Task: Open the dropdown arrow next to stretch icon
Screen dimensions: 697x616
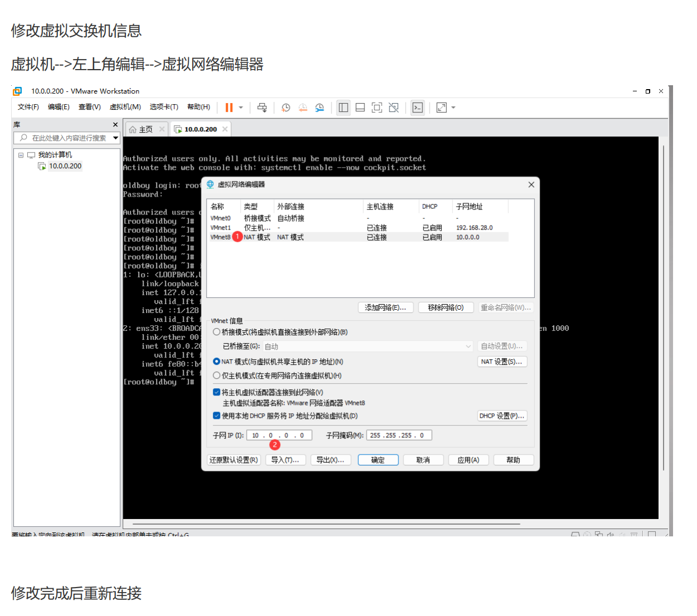Action: pyautogui.click(x=454, y=107)
